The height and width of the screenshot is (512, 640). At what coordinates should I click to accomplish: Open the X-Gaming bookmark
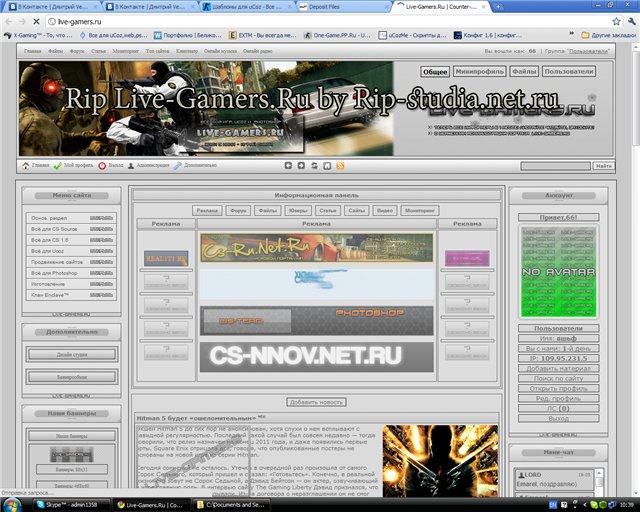(38, 36)
